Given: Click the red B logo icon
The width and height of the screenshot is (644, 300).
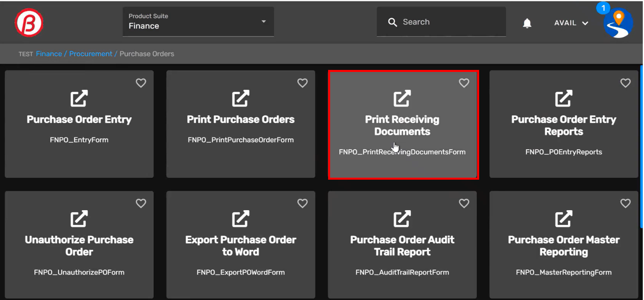Looking at the screenshot, I should click(x=29, y=23).
